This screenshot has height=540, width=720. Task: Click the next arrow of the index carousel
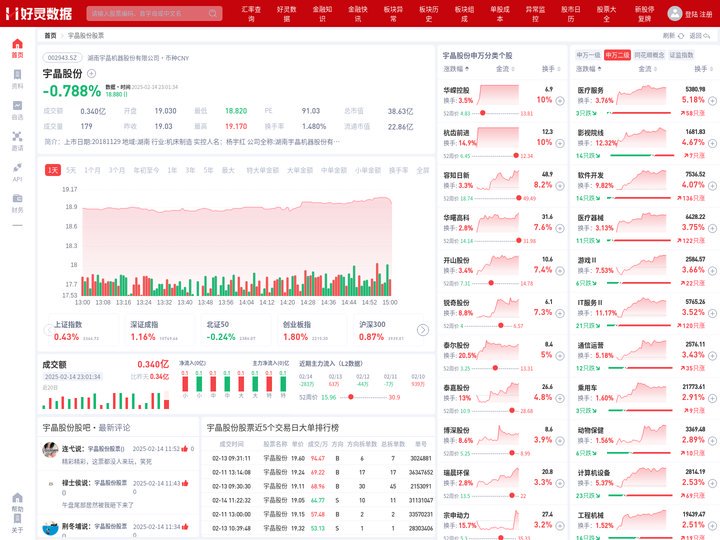[x=423, y=330]
